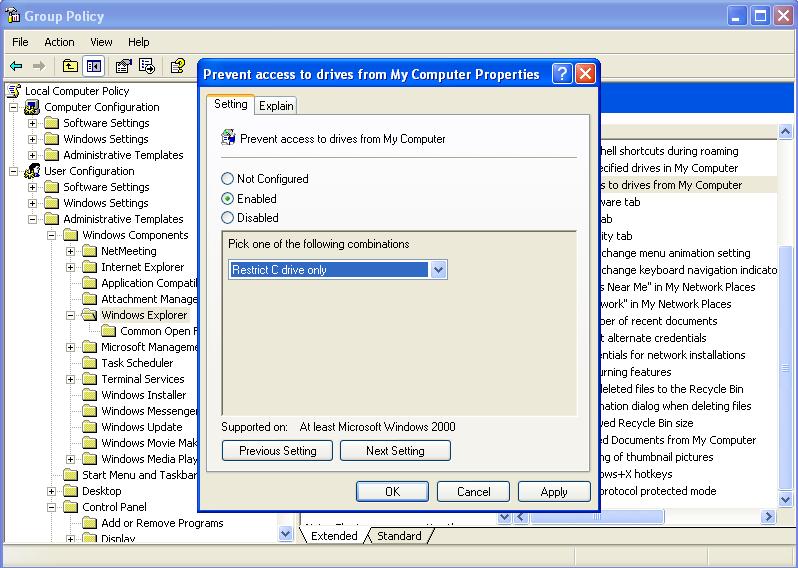The height and width of the screenshot is (568, 798).
Task: Click the tree pane scroll-down arrow
Action: 286,534
